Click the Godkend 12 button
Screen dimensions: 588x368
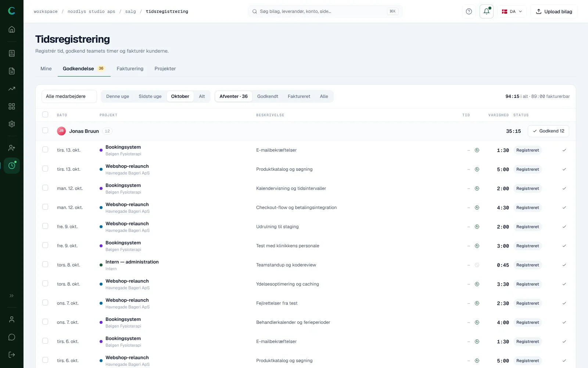tap(548, 131)
